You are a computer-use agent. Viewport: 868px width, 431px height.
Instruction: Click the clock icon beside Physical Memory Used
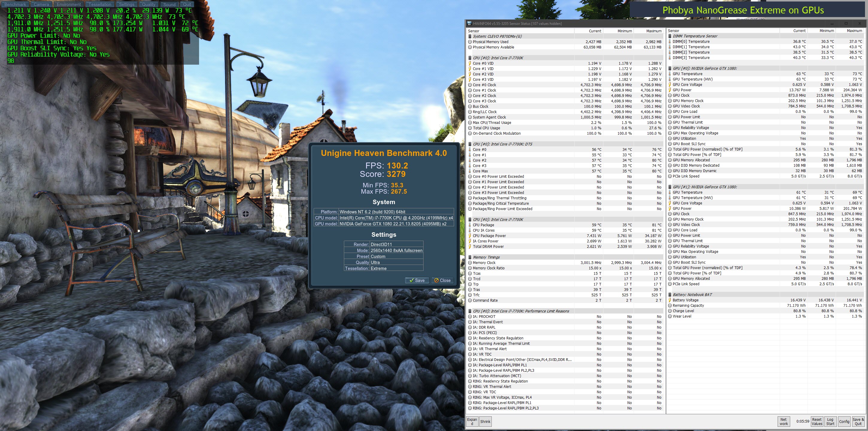tap(470, 42)
